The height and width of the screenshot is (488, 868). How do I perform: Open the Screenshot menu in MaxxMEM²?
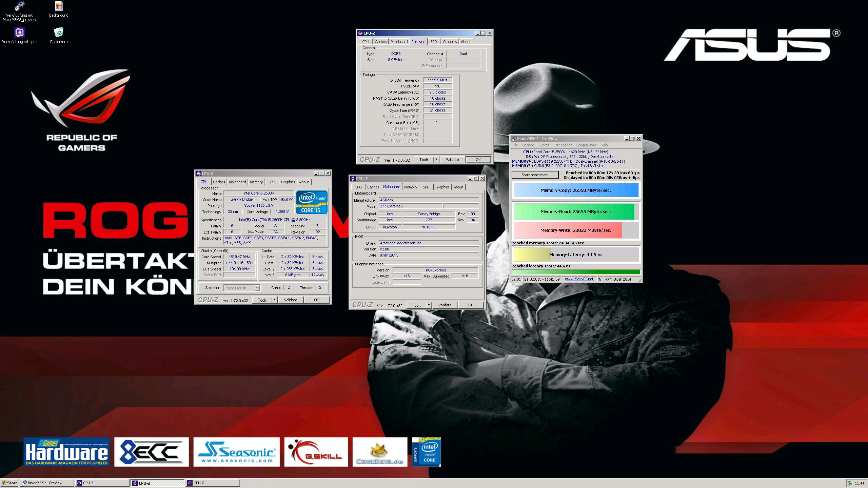click(x=562, y=145)
